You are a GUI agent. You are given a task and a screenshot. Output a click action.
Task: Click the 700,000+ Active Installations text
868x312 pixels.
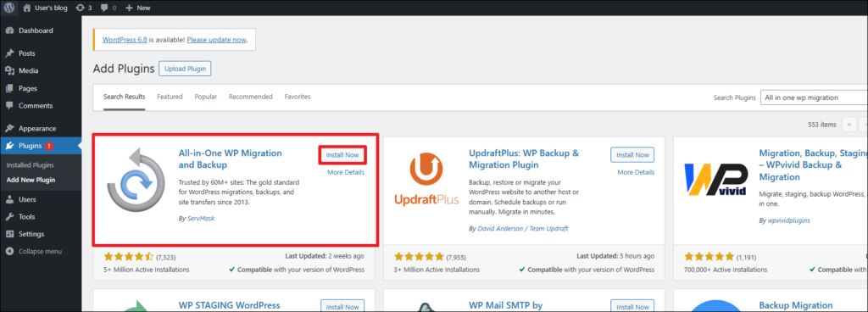(x=726, y=270)
